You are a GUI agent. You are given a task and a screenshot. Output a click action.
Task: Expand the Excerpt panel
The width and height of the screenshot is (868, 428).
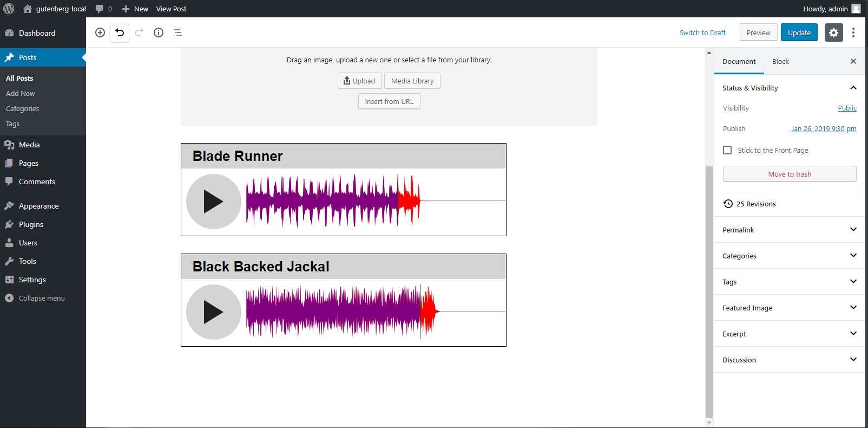coord(790,334)
